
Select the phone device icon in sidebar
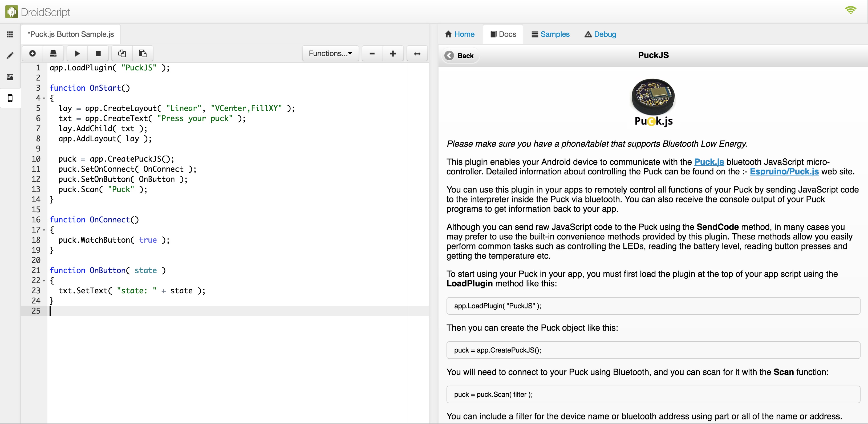(x=10, y=98)
